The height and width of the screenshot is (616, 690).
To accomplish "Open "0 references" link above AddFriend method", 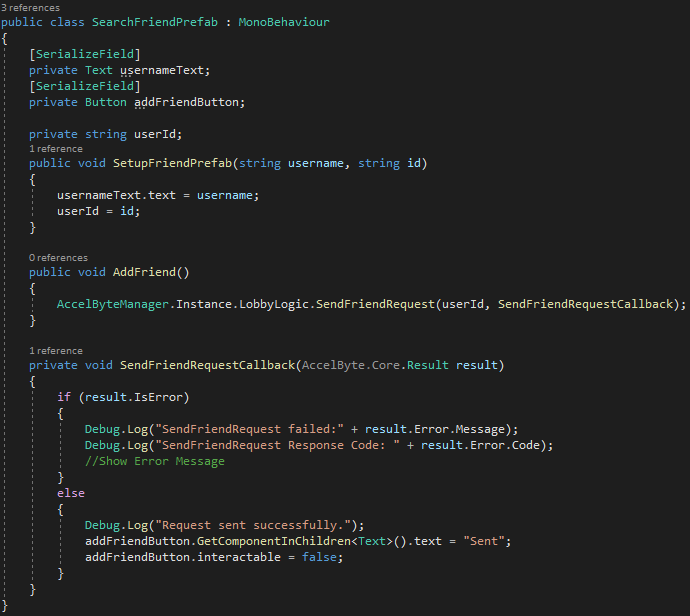I will tap(58, 257).
